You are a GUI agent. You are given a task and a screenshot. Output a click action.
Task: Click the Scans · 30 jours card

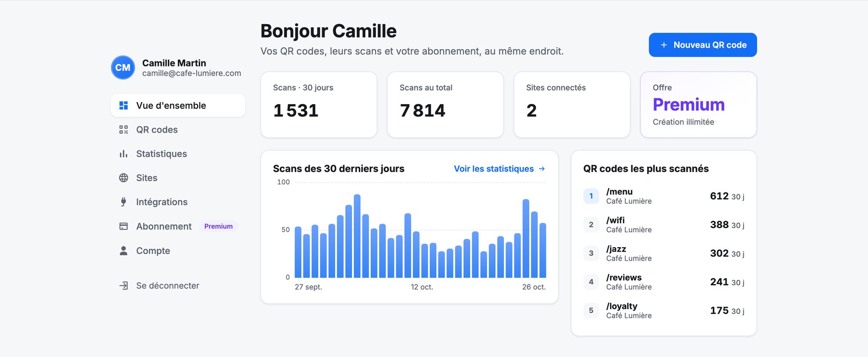(x=319, y=105)
